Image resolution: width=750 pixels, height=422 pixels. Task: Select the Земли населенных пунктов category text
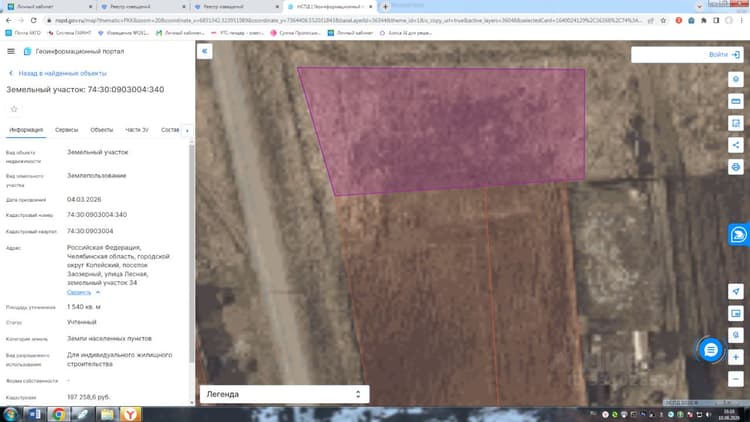tap(109, 338)
